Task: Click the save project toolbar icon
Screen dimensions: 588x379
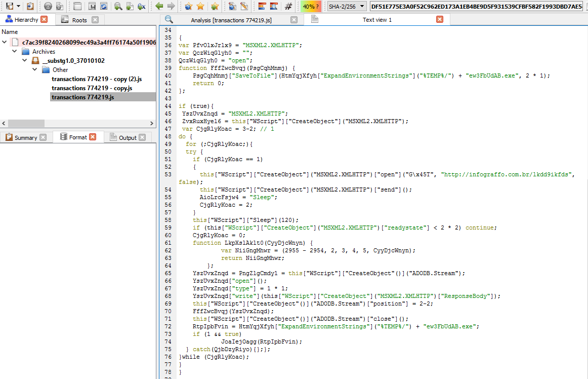Action: coord(10,6)
